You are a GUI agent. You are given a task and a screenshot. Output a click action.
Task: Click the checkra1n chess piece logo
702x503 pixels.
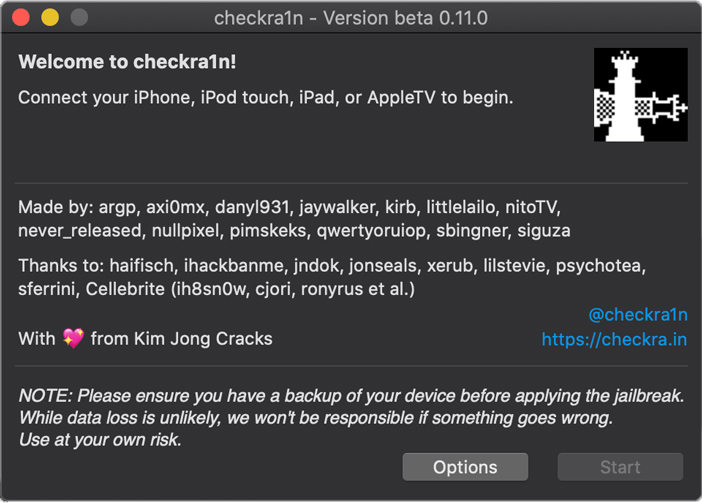pyautogui.click(x=641, y=95)
